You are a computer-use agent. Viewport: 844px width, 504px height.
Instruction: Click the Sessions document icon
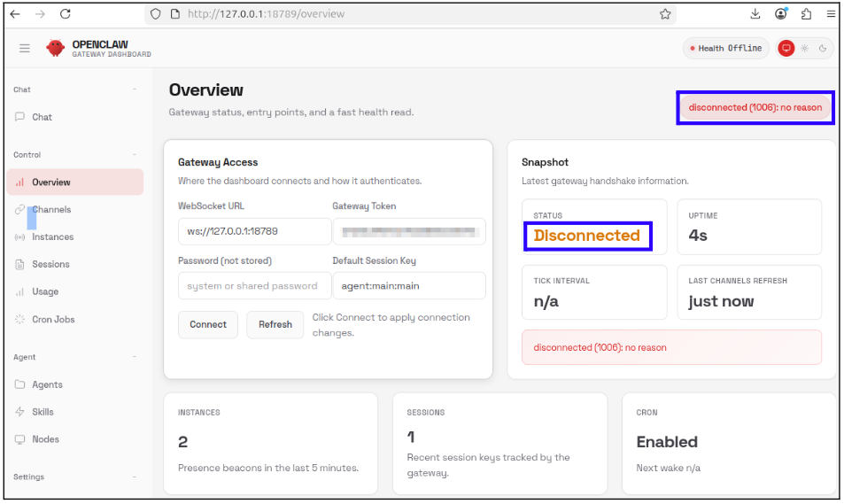coord(19,264)
